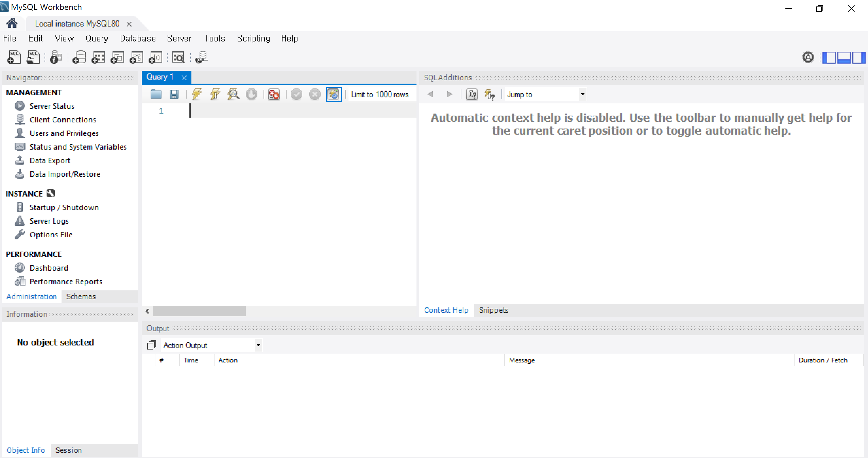868x458 pixels.
Task: Commit the current transaction checkmark icon
Action: coord(296,94)
